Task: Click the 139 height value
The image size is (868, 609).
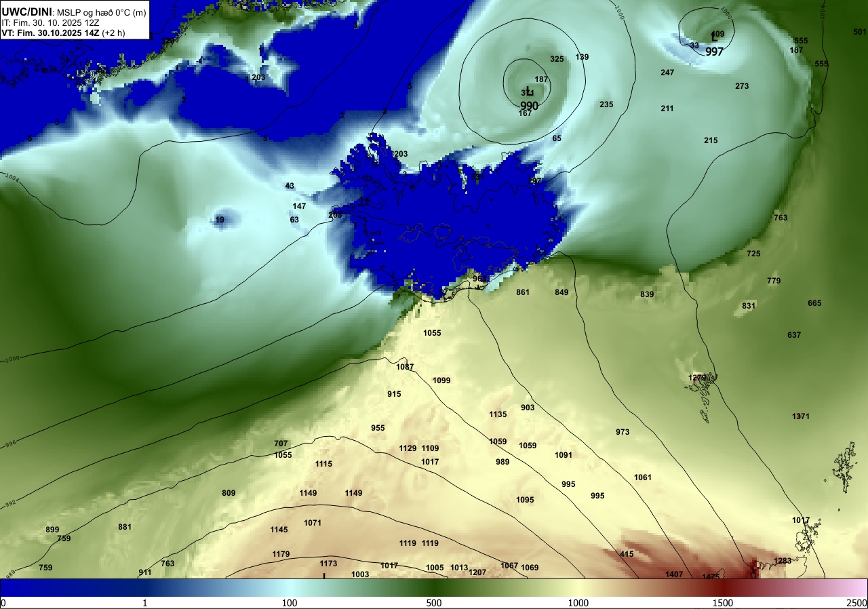Action: point(582,57)
